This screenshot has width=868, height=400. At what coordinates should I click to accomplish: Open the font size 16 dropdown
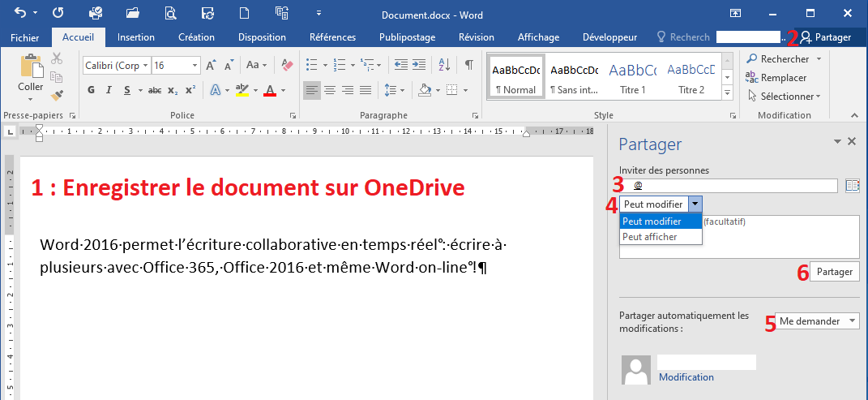click(x=195, y=66)
